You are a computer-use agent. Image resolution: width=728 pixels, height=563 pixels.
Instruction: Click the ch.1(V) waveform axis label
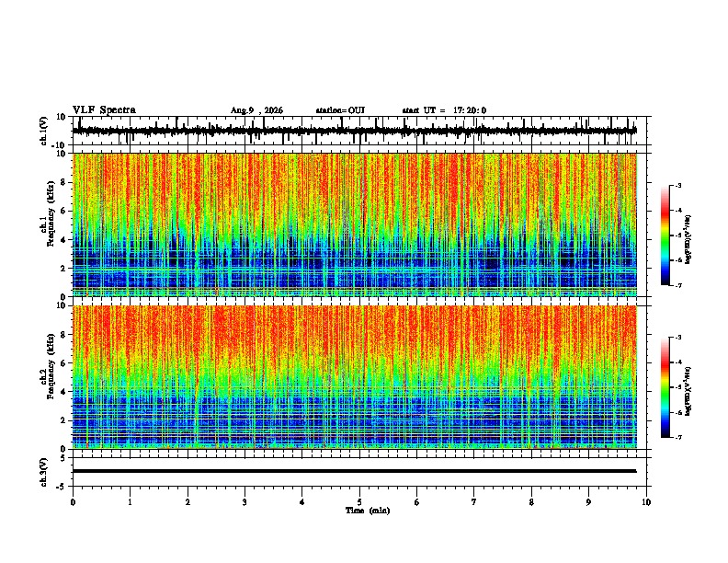[44, 131]
